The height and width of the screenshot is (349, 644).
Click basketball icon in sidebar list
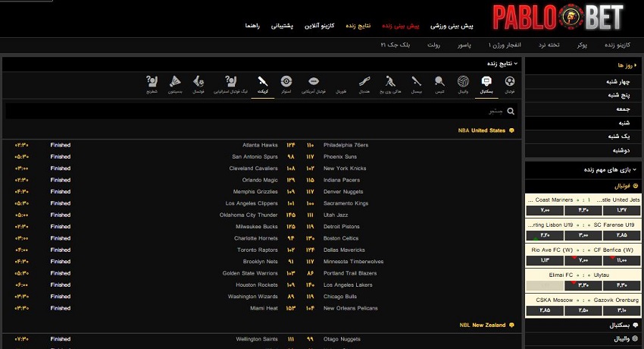click(x=636, y=325)
